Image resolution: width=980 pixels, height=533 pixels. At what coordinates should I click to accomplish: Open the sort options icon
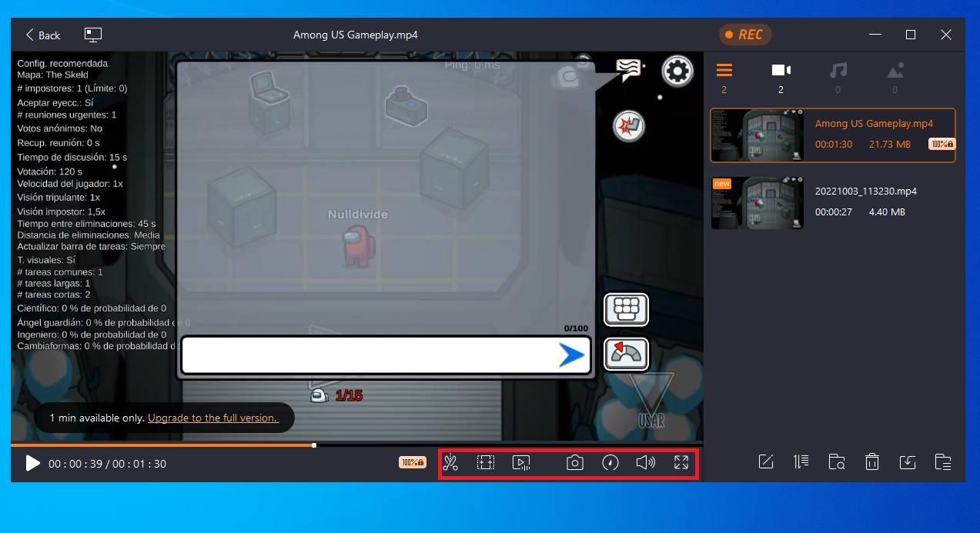pyautogui.click(x=801, y=462)
